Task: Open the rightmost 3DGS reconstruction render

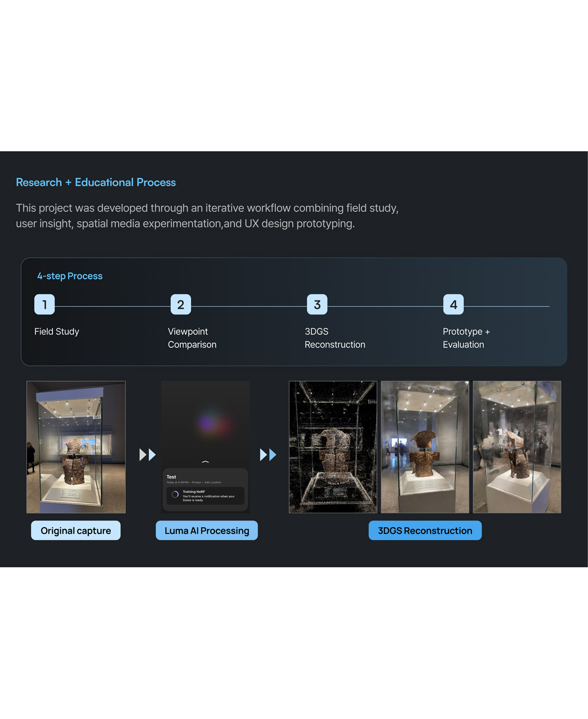Action: pyautogui.click(x=517, y=447)
